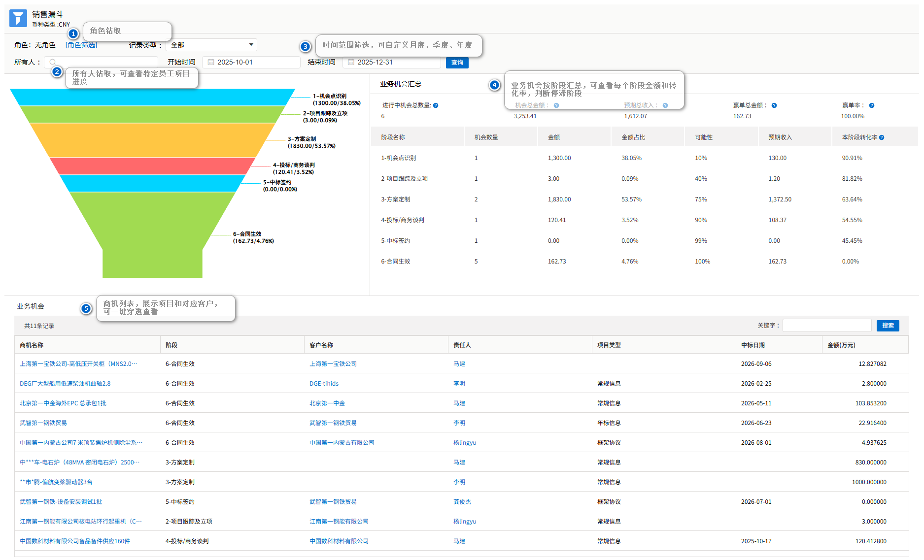The image size is (924, 560).
Task: Click the search icon in the owner field
Action: [52, 62]
